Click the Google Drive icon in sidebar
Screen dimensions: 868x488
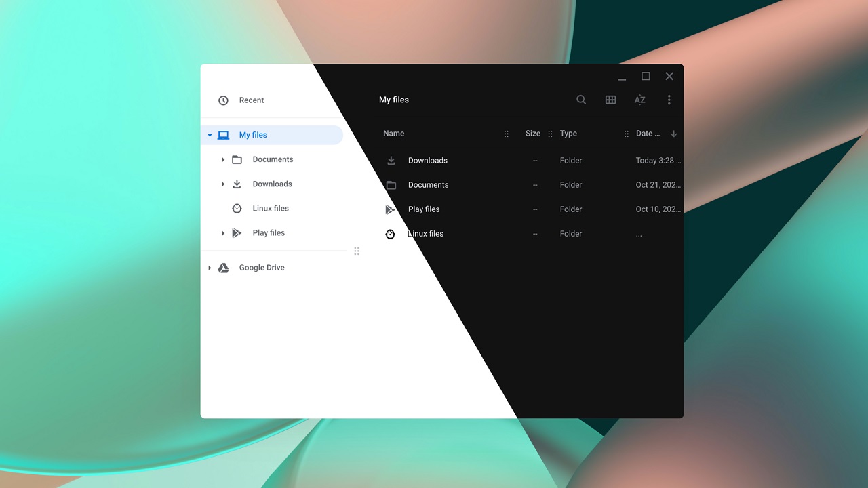click(223, 268)
